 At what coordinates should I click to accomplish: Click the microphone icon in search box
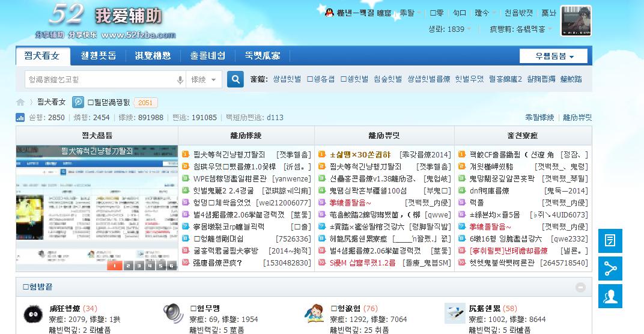[x=180, y=80]
